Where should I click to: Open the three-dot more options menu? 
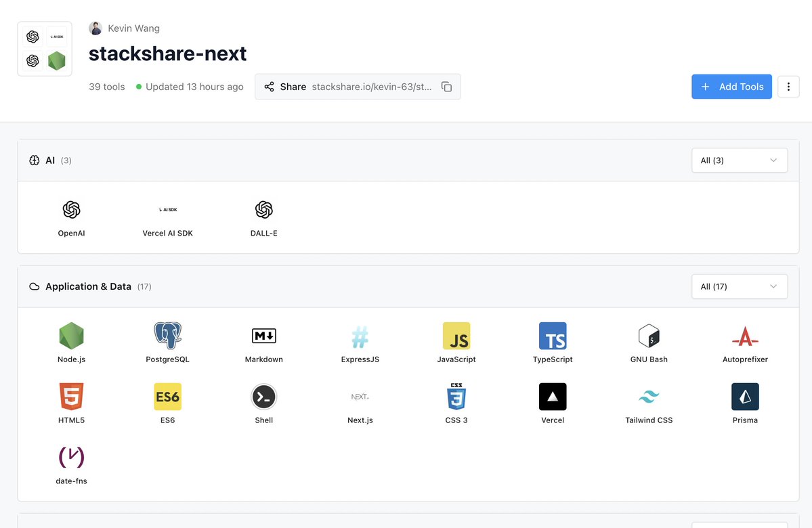(x=788, y=87)
